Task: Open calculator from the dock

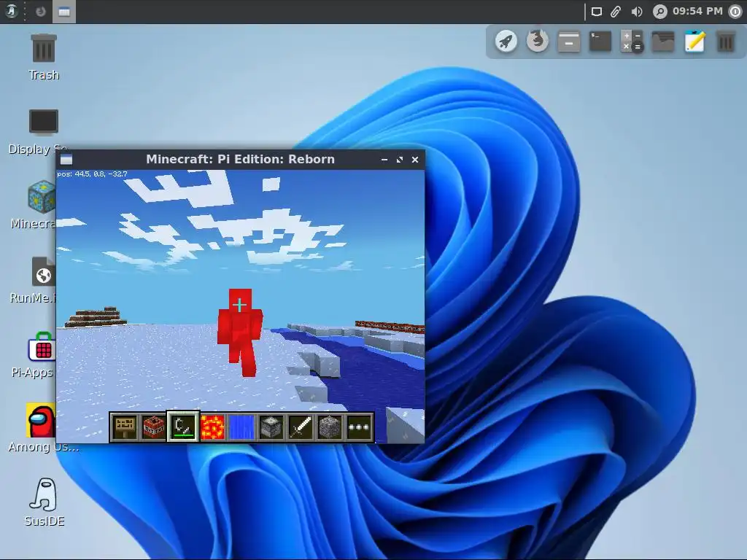Action: coord(632,42)
